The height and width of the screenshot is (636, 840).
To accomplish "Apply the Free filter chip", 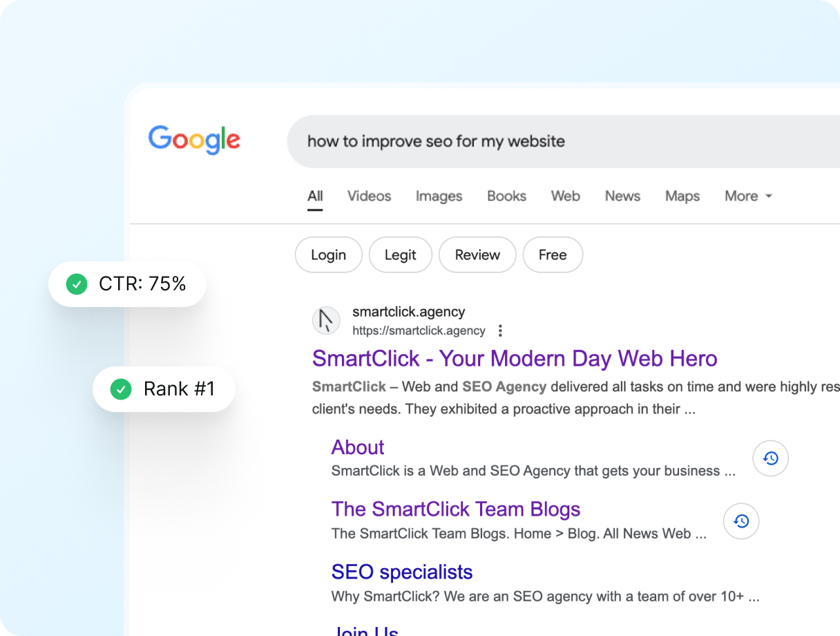I will click(x=553, y=255).
